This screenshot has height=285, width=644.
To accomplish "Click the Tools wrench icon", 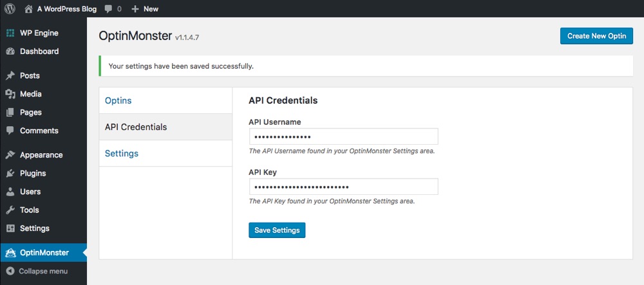I will click(x=10, y=210).
